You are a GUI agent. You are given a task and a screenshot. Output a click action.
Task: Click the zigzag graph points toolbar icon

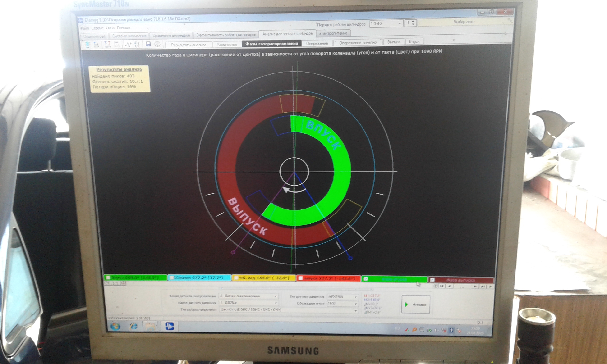128,45
